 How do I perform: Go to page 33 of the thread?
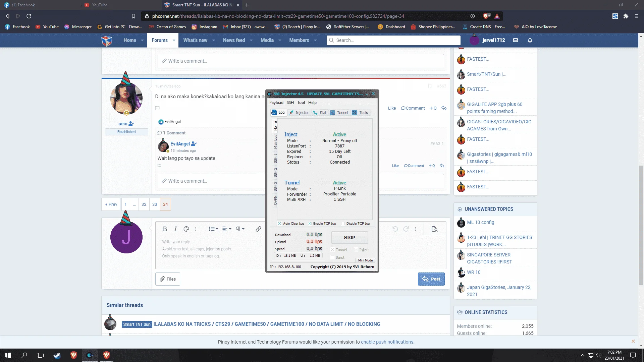click(155, 204)
